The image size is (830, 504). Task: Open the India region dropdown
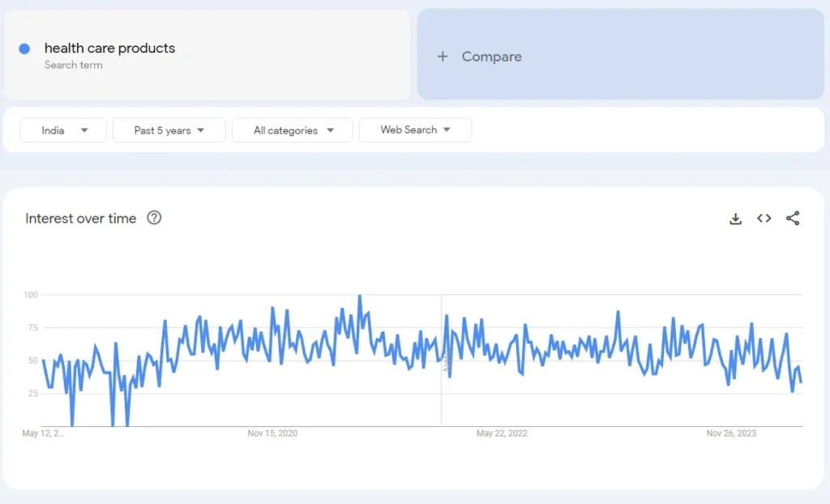(63, 130)
